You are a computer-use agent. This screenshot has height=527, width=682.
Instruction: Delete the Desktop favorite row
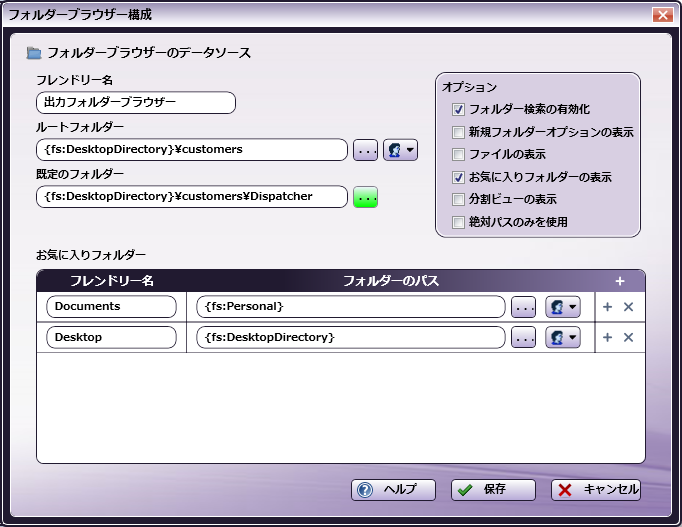pyautogui.click(x=628, y=337)
